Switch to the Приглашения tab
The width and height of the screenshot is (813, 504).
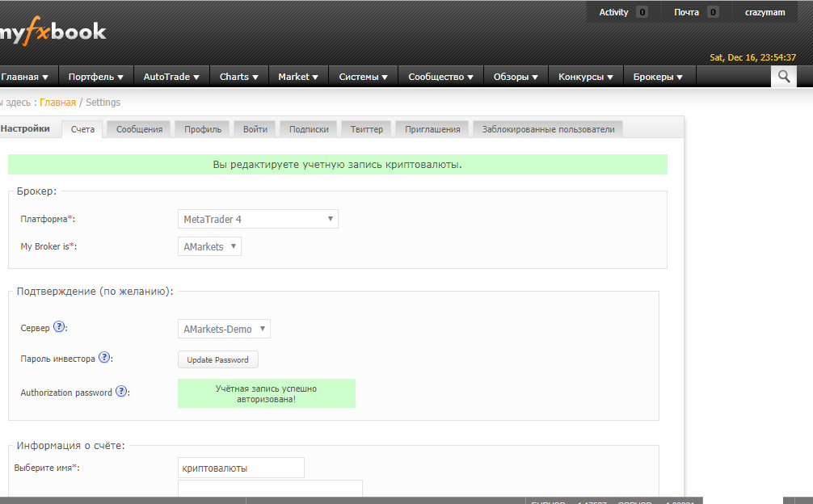pyautogui.click(x=432, y=129)
